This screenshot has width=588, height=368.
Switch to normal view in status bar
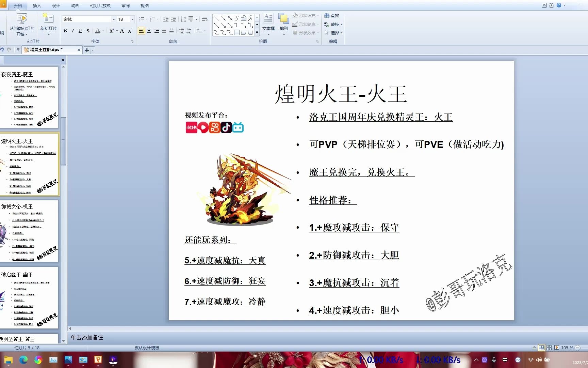click(541, 348)
